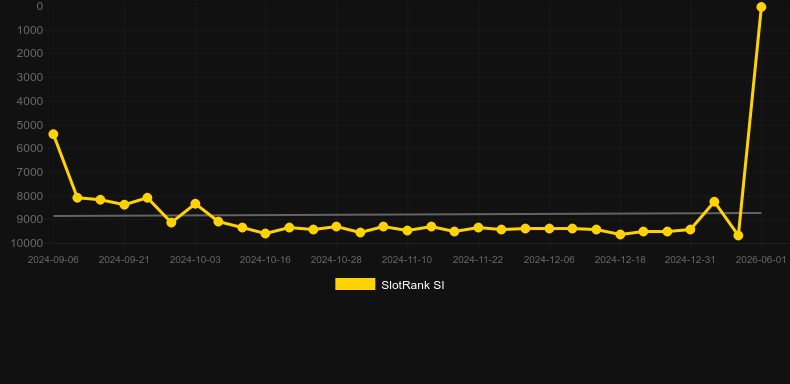The image size is (790, 384).
Task: Click the 2024-12-06 x-axis label
Action: click(549, 260)
